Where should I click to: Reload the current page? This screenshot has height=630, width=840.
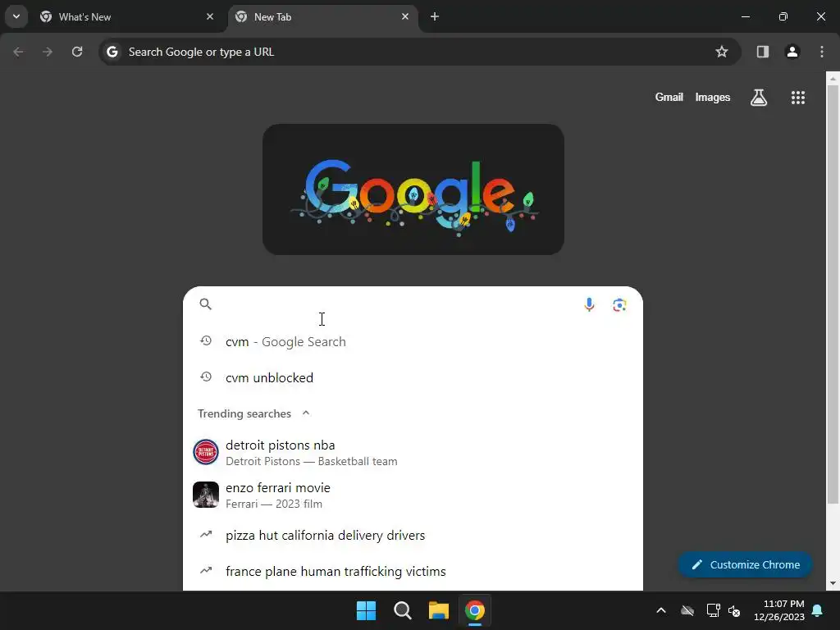tap(77, 52)
